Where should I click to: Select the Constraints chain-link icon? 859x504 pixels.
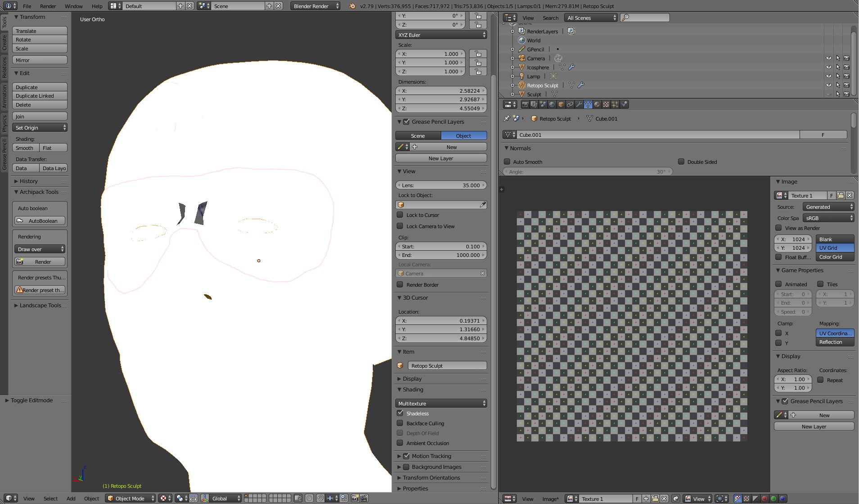tap(570, 104)
